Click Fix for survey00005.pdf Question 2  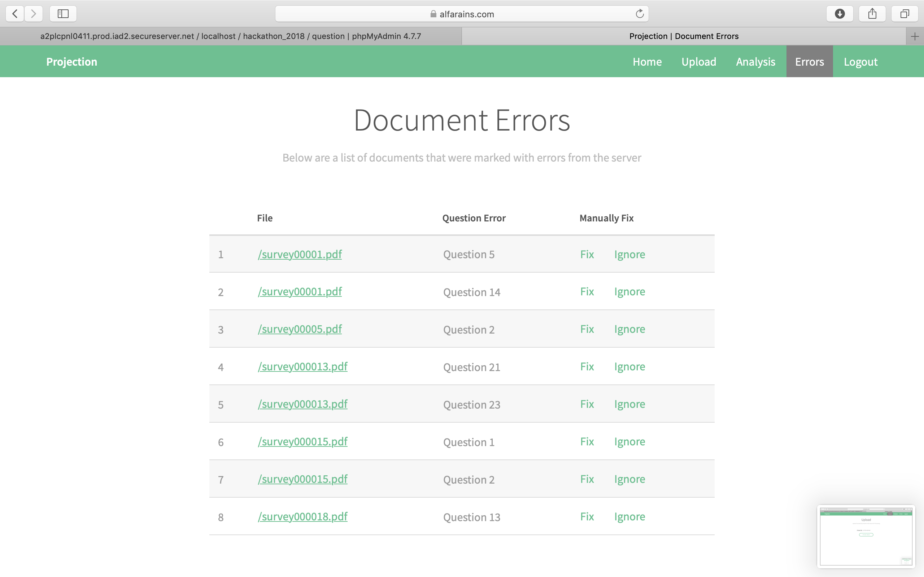(x=587, y=329)
